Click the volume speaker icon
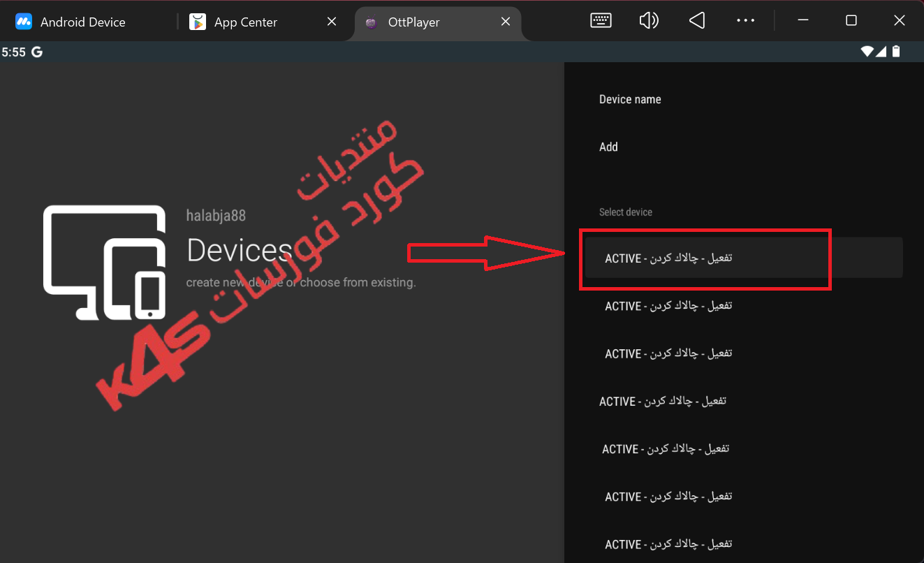This screenshot has height=563, width=924. tap(649, 21)
